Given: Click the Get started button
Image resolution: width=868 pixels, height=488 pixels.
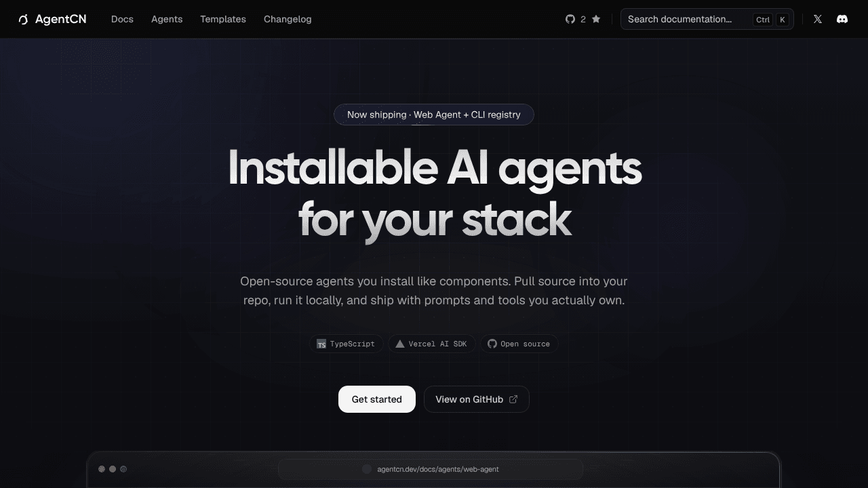Looking at the screenshot, I should click(x=377, y=399).
